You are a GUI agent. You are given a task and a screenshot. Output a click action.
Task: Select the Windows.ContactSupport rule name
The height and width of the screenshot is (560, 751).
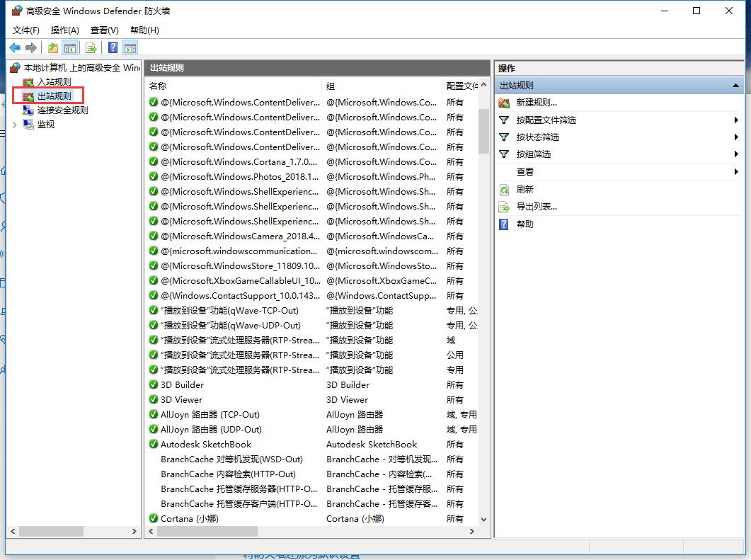coord(241,295)
